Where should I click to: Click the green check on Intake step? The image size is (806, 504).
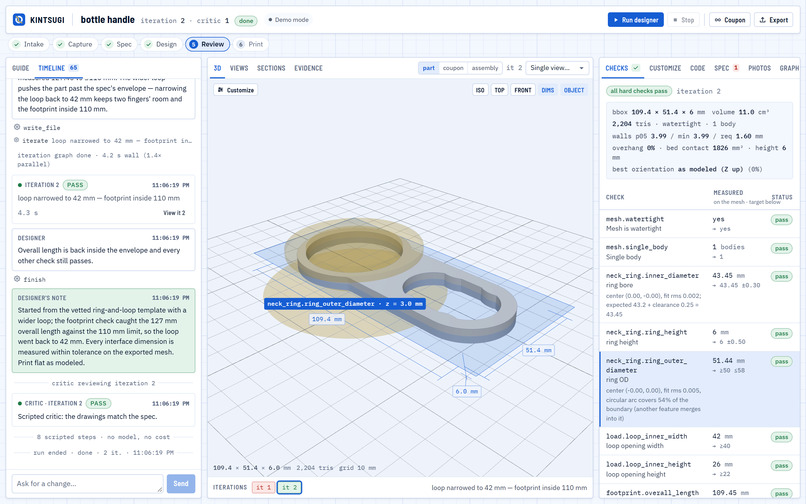[16, 44]
